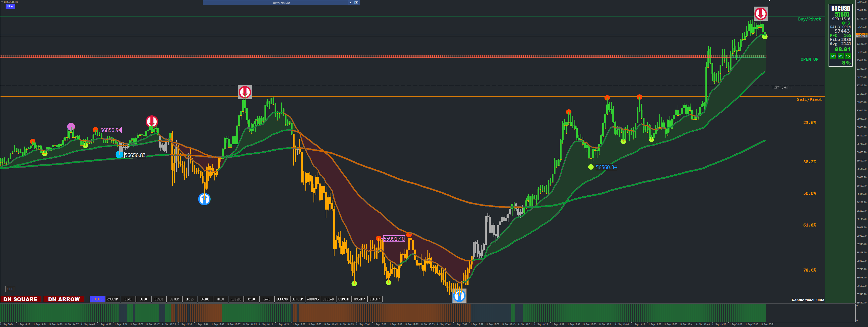Click the cyan dot beside 56656.83 label
This screenshot has width=868, height=327.
(119, 155)
